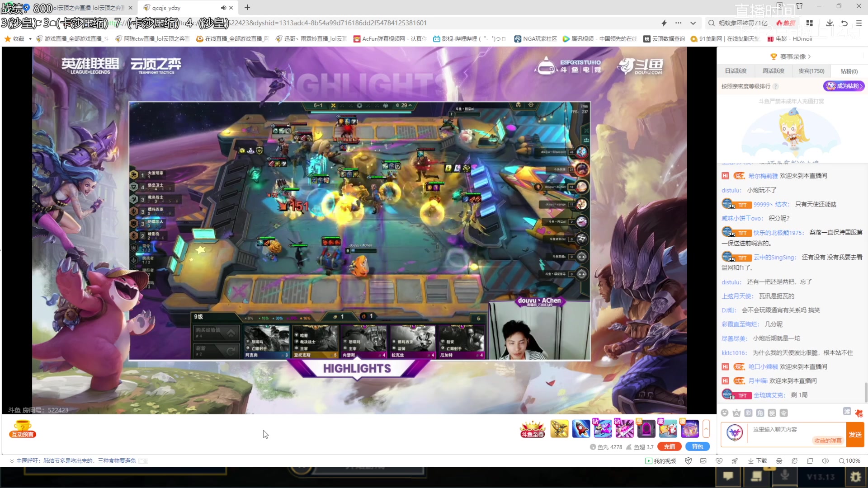Open browser downloads icon in toolbar

830,23
